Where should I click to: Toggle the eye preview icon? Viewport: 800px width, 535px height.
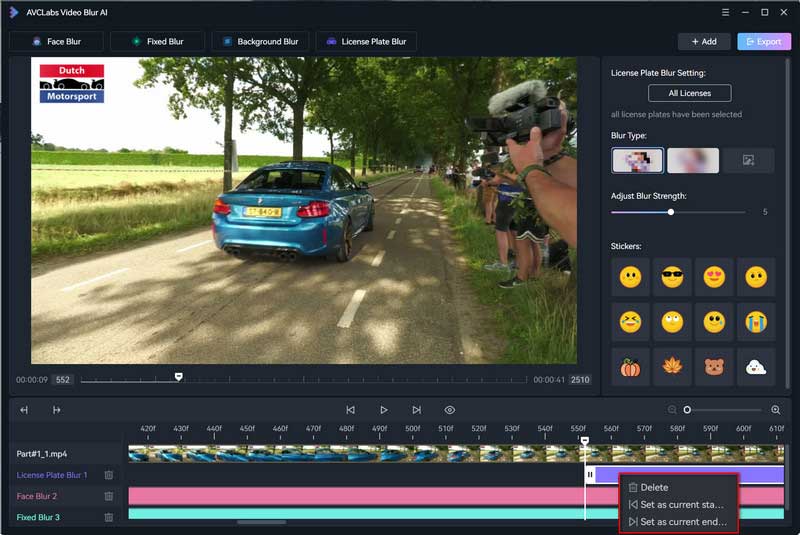(x=449, y=410)
